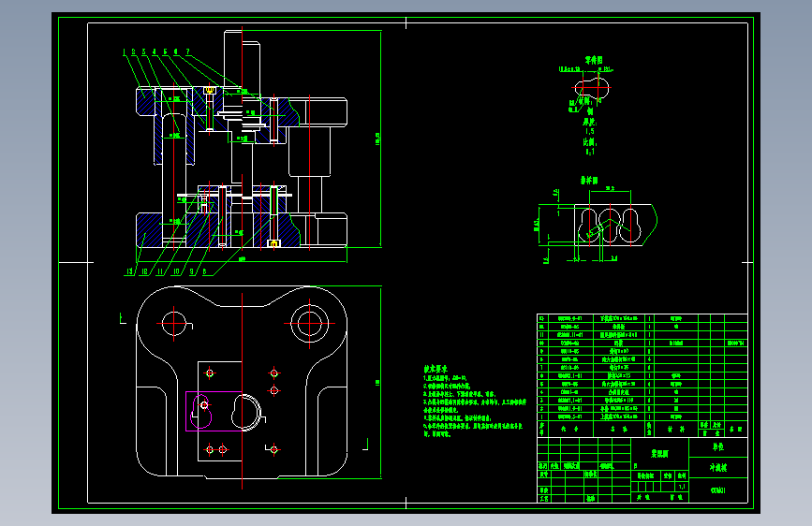This screenshot has height=526, width=812.
Task: Select the 装配图 title block cell
Action: (x=659, y=454)
